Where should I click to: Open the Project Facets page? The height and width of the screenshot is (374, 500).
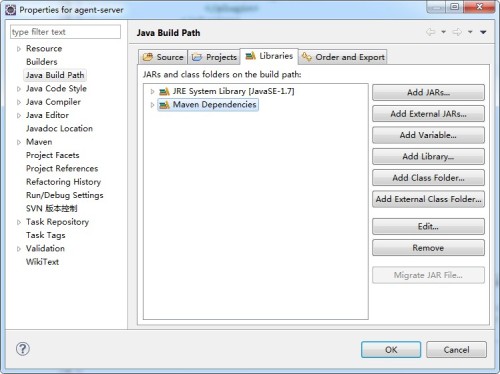(53, 155)
